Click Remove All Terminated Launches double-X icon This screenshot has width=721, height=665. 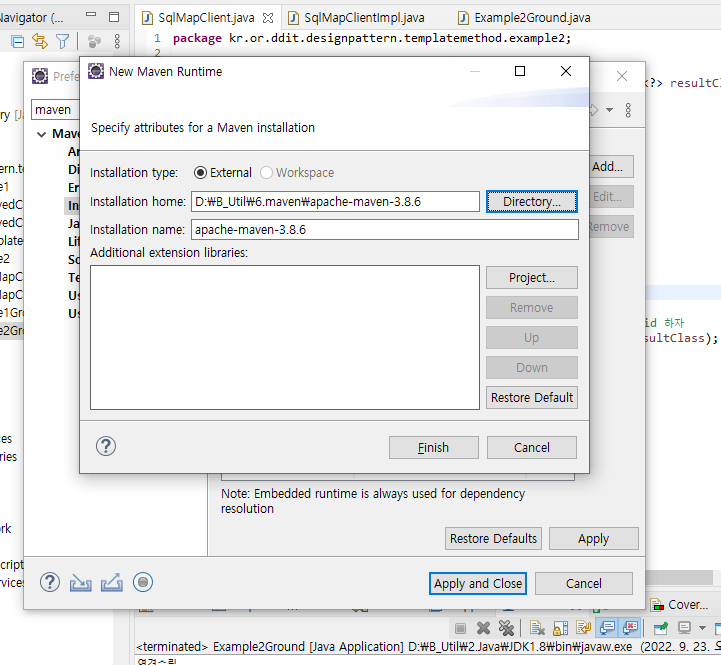coord(506,628)
